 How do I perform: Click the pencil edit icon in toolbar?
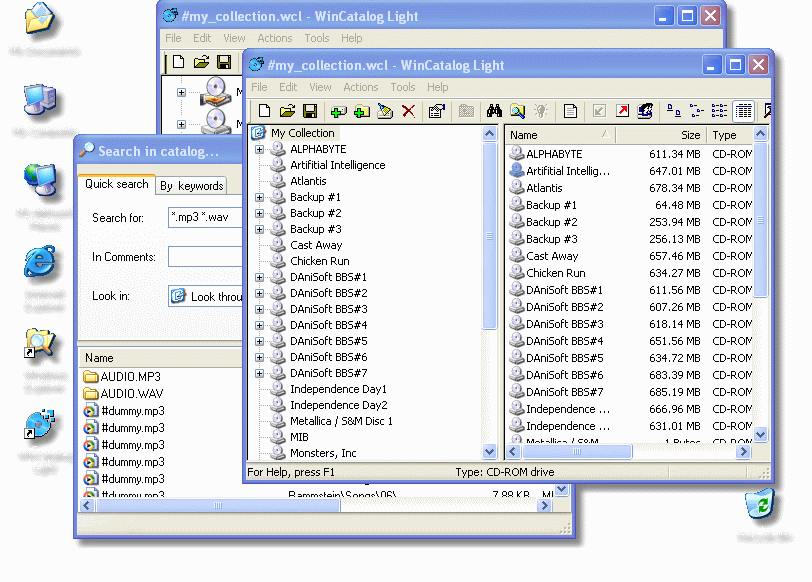tap(385, 111)
